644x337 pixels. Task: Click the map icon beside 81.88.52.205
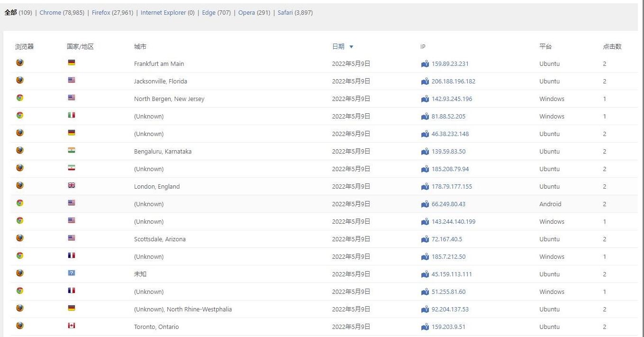coord(425,117)
